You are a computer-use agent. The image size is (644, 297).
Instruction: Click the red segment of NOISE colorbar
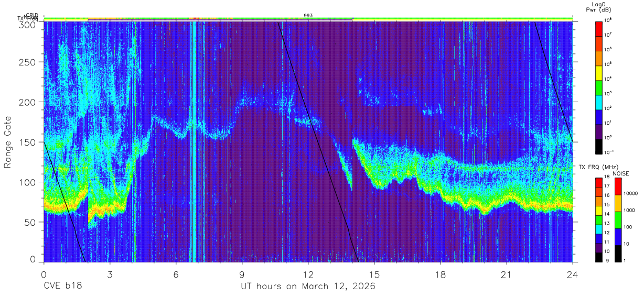pos(619,186)
